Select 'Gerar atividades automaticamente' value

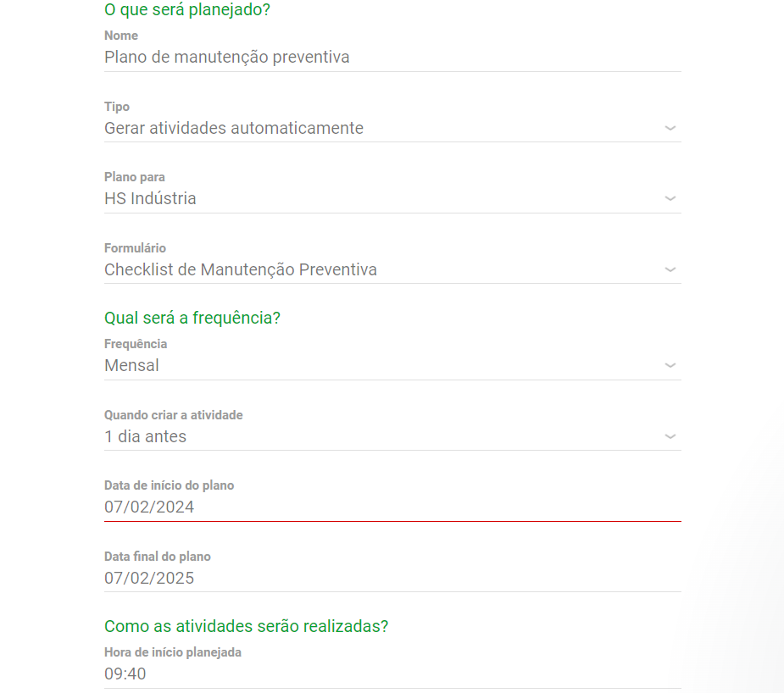(x=233, y=128)
